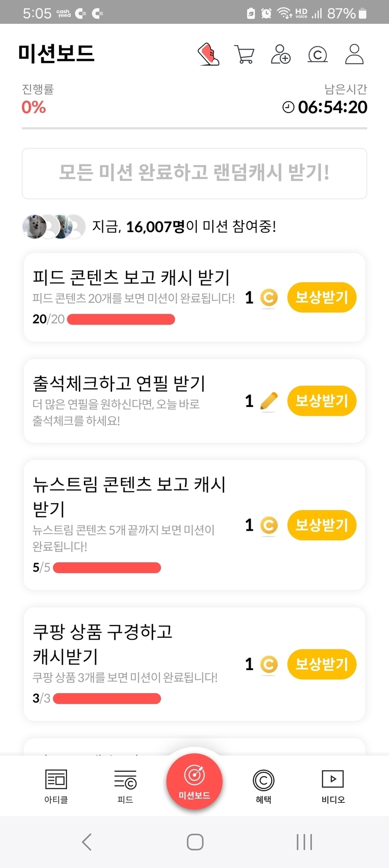Claim reward for 뉴스트림 콘텐츠 mission
The image size is (389, 868).
tap(322, 525)
